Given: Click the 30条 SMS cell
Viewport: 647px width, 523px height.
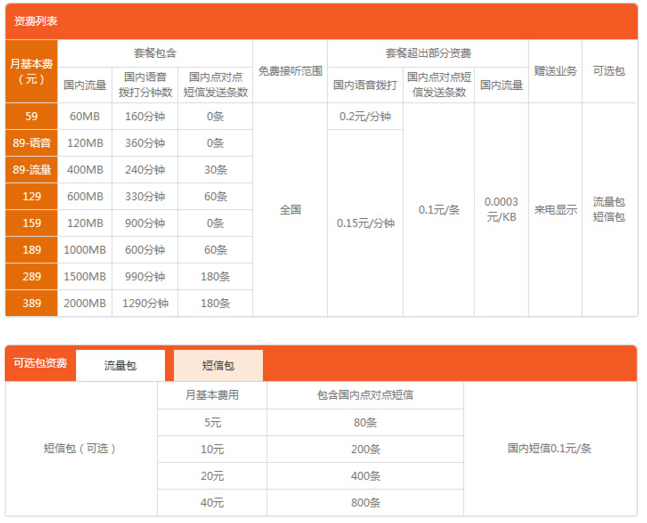Looking at the screenshot, I should (x=215, y=170).
